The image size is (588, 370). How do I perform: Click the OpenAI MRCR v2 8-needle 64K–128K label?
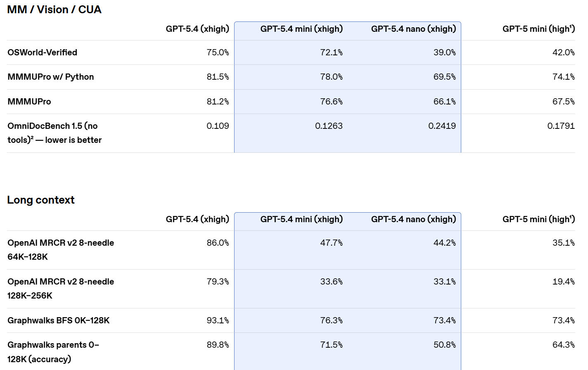[60, 250]
